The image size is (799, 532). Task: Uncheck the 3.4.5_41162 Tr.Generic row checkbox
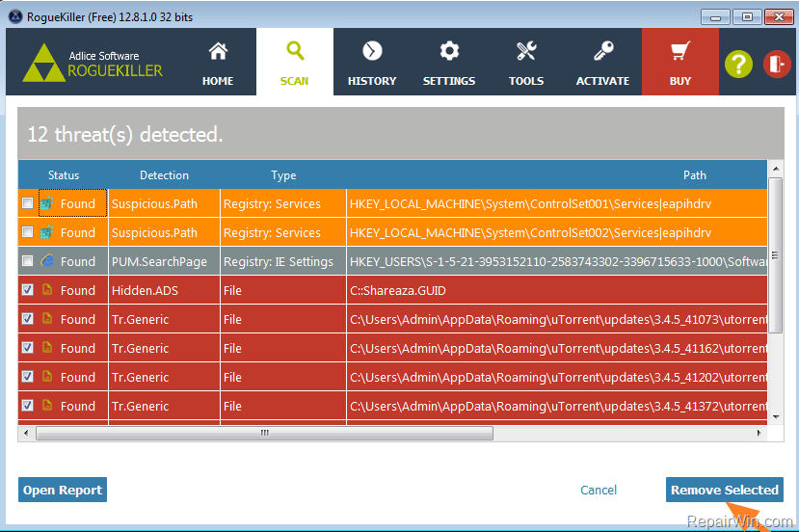click(x=28, y=348)
